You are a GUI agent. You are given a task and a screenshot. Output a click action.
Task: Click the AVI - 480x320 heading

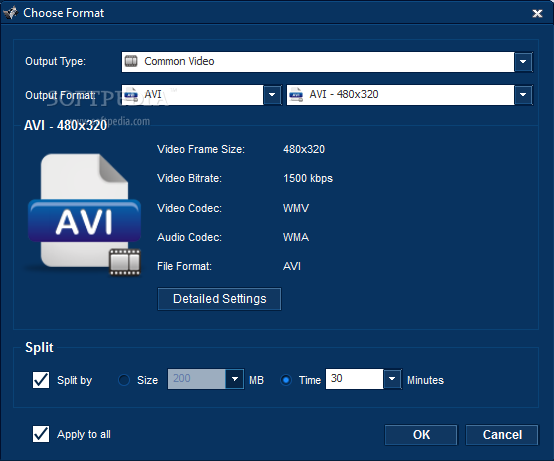click(x=65, y=125)
